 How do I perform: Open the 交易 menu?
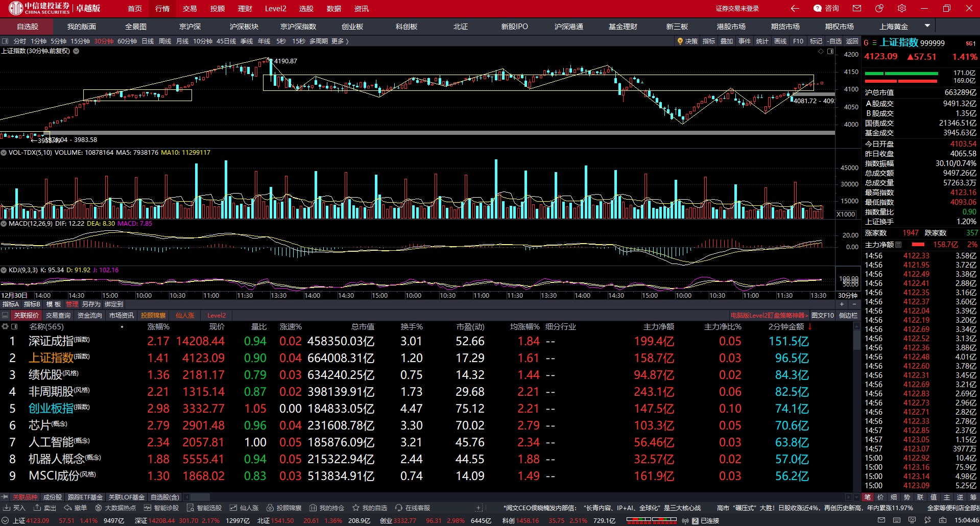(x=189, y=9)
